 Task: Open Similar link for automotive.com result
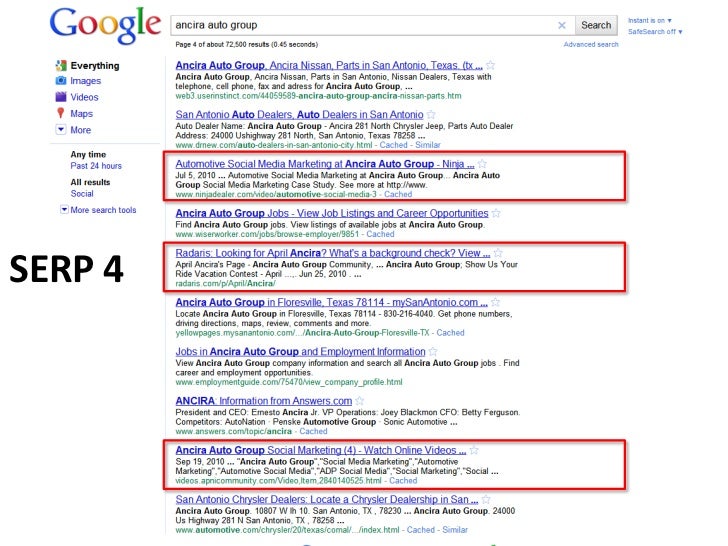coord(455,530)
